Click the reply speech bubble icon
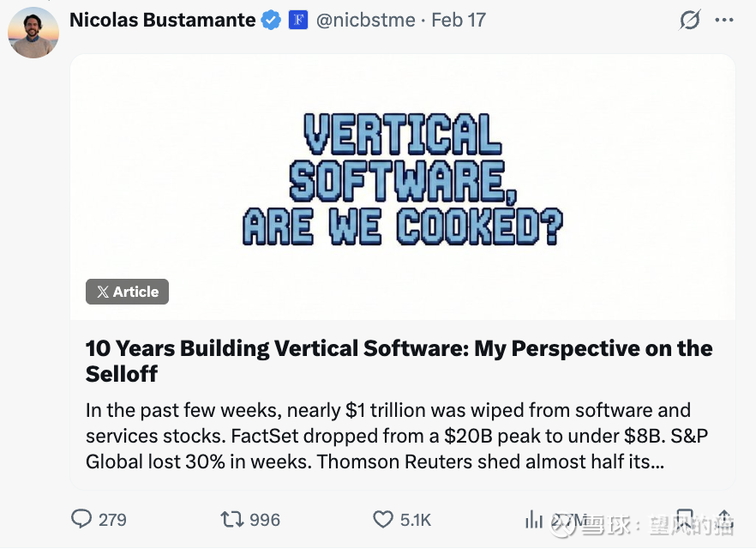This screenshot has height=549, width=756. 81,519
